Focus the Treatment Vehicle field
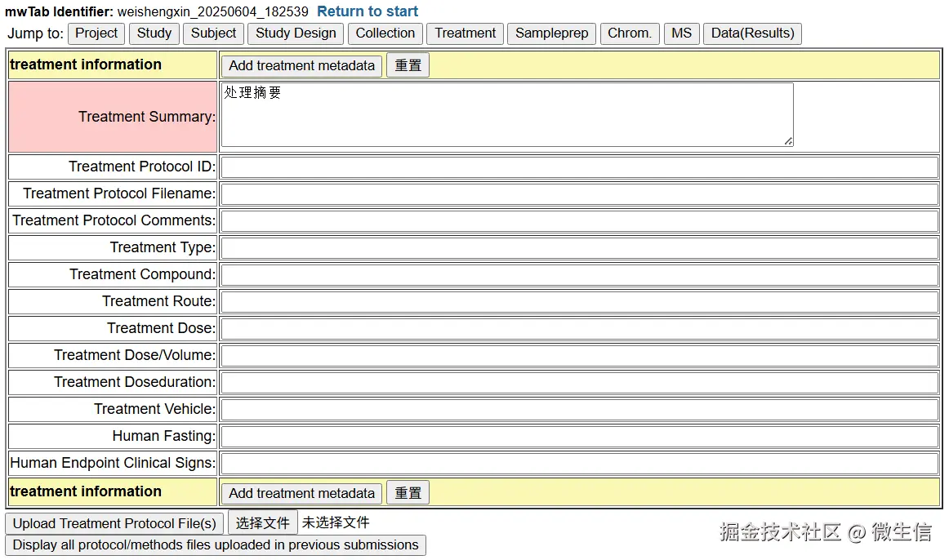Image resolution: width=949 pixels, height=560 pixels. 579,410
